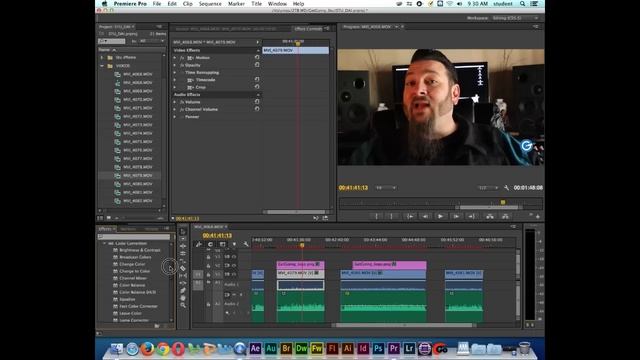Reset the Volume audio effect
The image size is (640, 360).
click(x=257, y=102)
